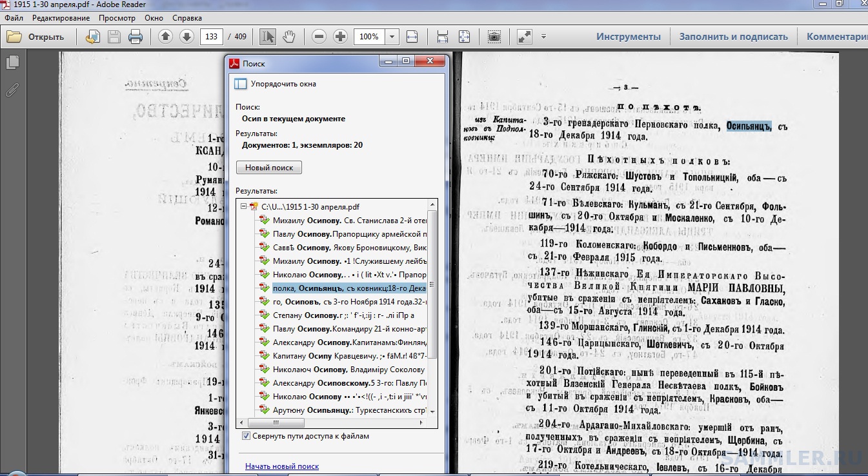868x476 pixels.
Task: Go to previous page with up arrow
Action: coord(166,37)
